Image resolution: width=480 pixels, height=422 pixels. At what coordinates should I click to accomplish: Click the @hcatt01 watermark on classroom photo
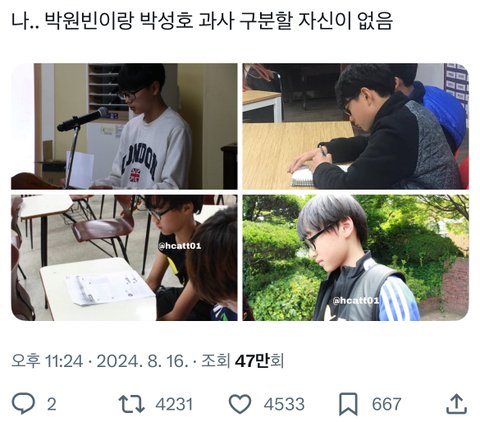pos(180,246)
